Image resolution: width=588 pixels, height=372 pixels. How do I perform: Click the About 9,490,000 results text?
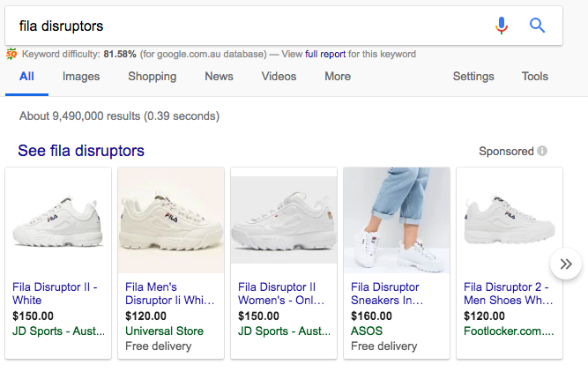click(119, 115)
